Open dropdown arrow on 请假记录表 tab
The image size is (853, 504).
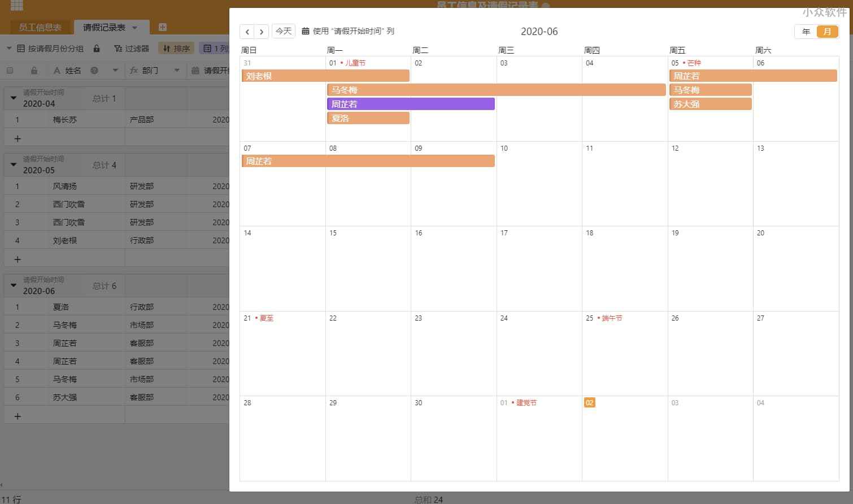click(x=135, y=28)
